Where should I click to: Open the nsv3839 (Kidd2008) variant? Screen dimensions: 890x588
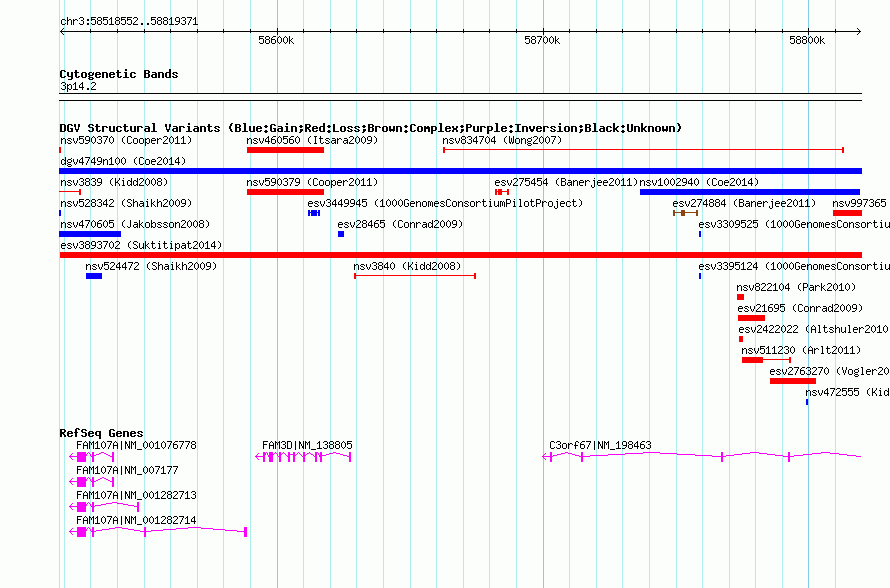point(114,182)
